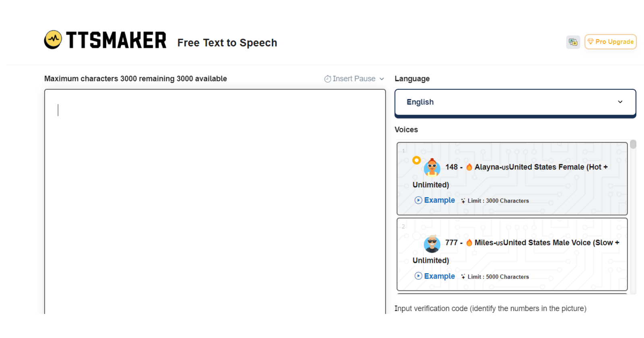Click diamond icon in Pro Upgrade button
This screenshot has width=644, height=338.
590,41
